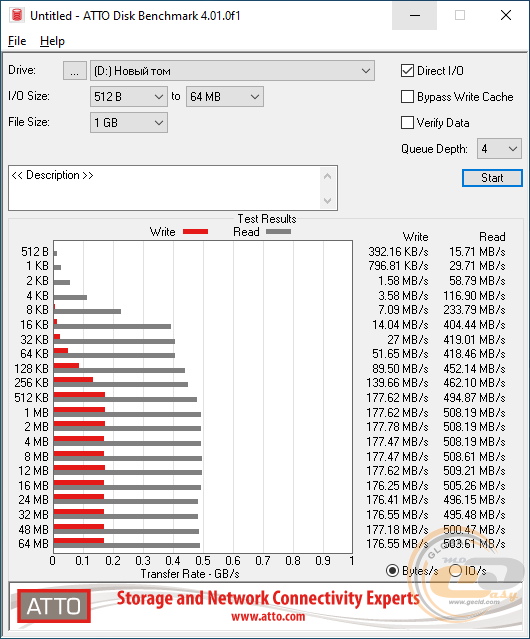Expand the I/O Size minimum 512 B dropdown
Viewport: 530px width, 639px height.
[129, 97]
